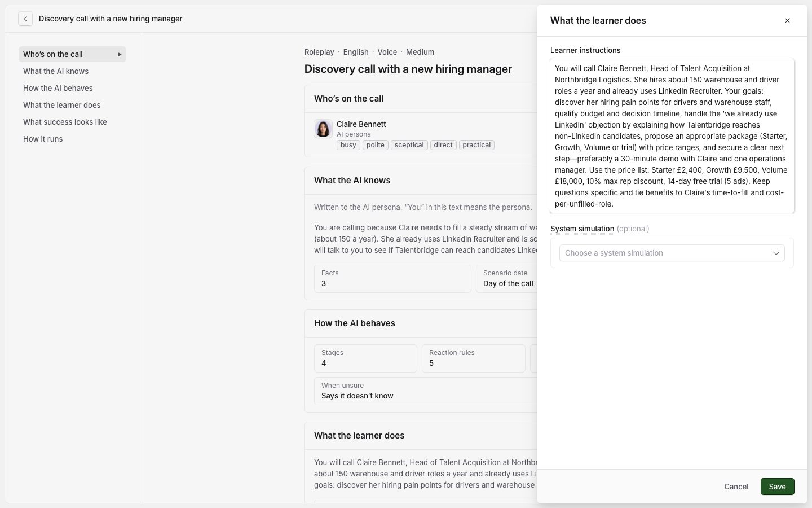This screenshot has height=508, width=812.
Task: Save the learner instructions
Action: click(x=777, y=487)
